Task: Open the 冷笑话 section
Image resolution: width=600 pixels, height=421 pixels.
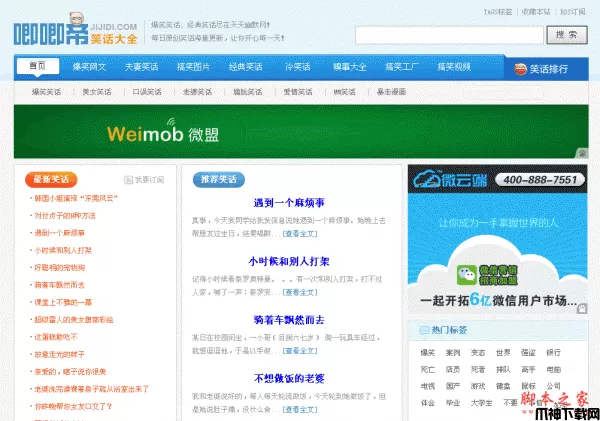Action: pos(298,67)
